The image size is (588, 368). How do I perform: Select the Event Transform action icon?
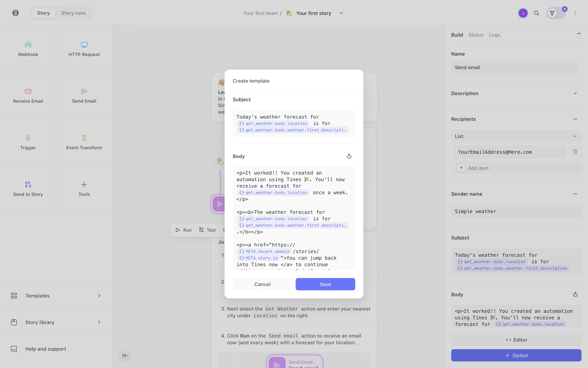(x=84, y=138)
